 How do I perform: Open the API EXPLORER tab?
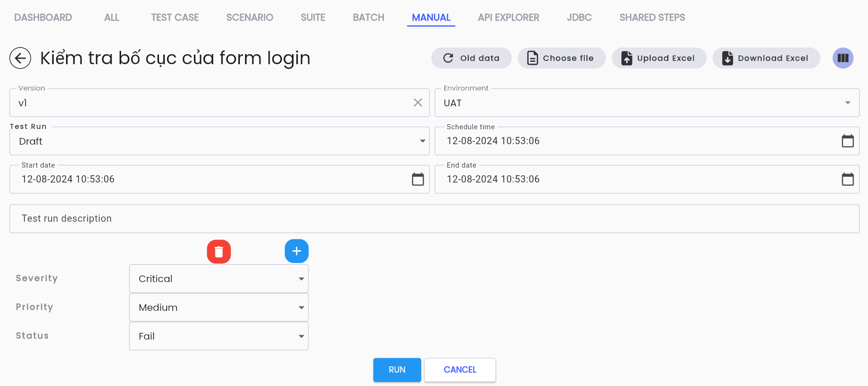508,17
